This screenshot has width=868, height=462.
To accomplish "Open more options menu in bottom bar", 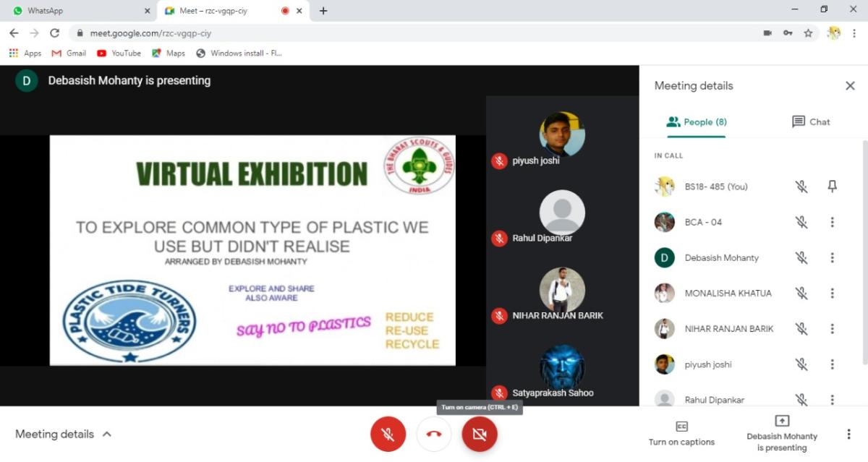I will (848, 434).
